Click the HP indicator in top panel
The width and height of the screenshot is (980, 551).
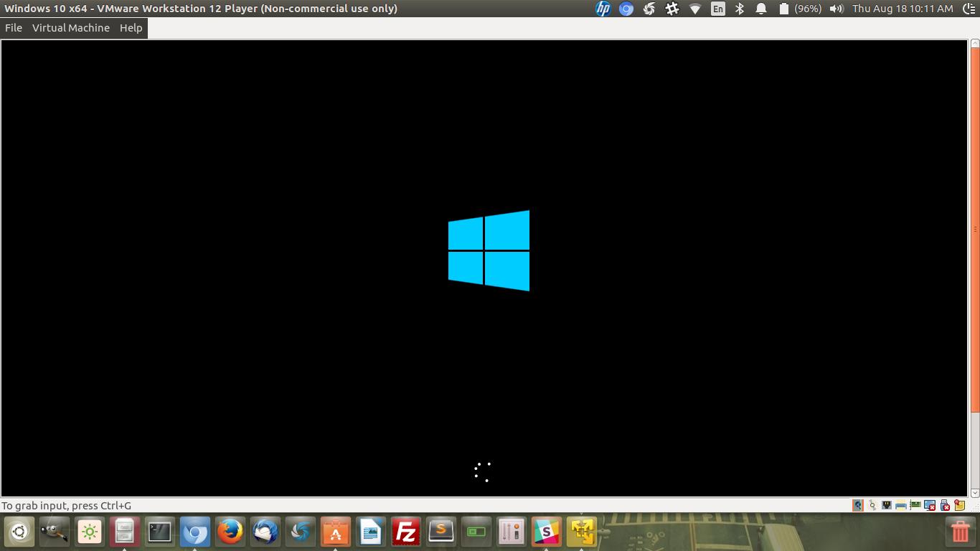[x=603, y=9]
